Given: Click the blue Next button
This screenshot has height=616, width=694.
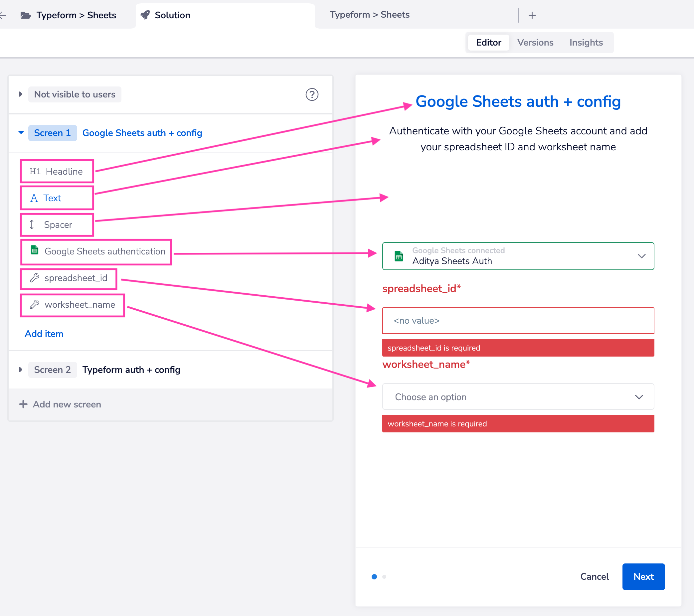Looking at the screenshot, I should click(643, 577).
